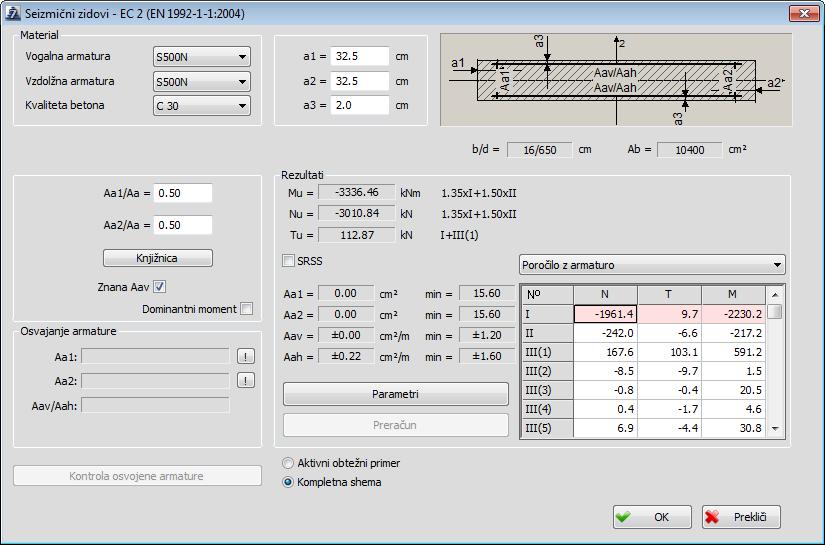Click the Aah result value ±0.22

[346, 356]
